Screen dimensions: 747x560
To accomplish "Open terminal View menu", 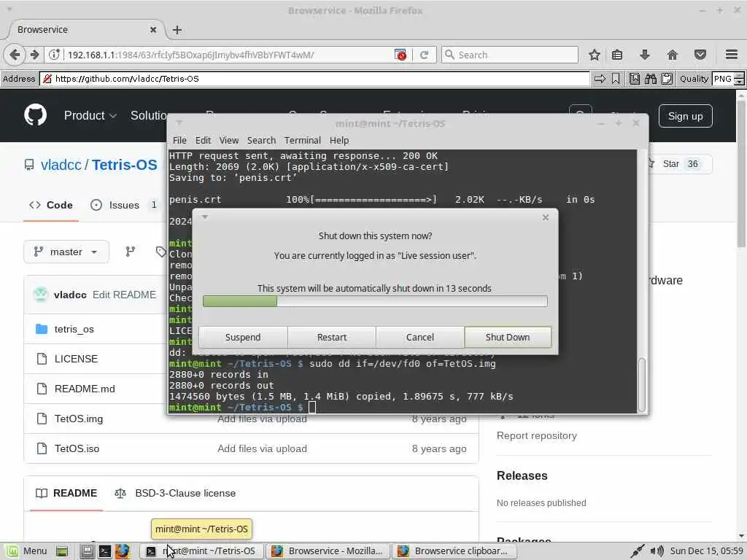I will point(228,140).
